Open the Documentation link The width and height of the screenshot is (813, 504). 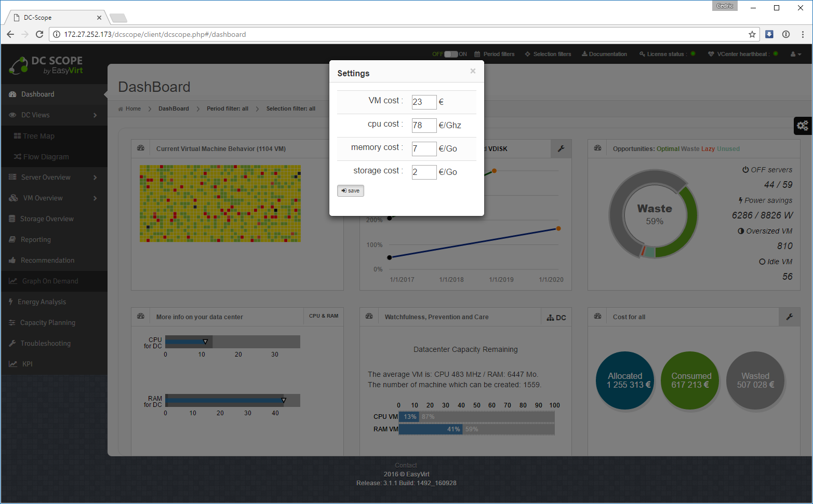tap(604, 54)
